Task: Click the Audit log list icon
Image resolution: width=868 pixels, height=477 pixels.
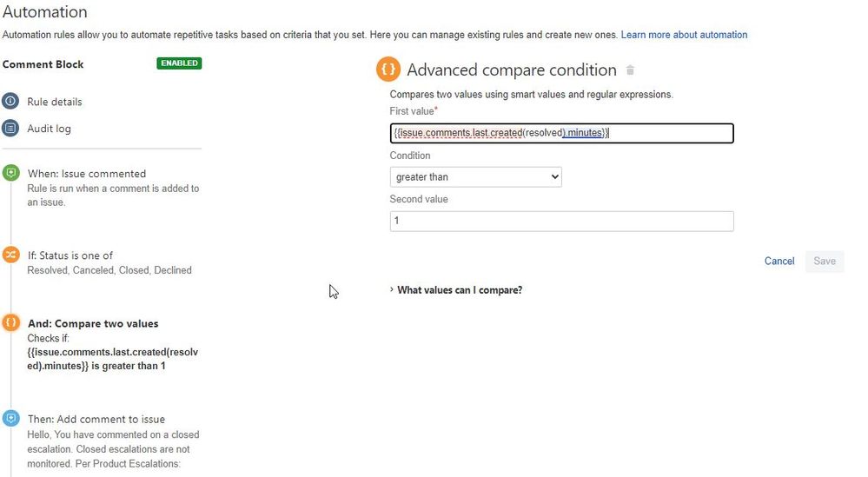Action: (x=10, y=129)
